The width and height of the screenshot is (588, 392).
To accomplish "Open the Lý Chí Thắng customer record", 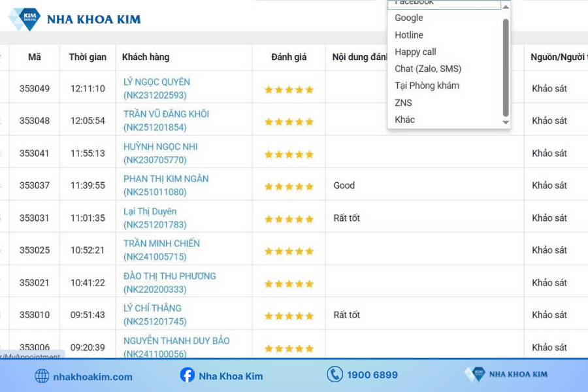I will tap(153, 308).
